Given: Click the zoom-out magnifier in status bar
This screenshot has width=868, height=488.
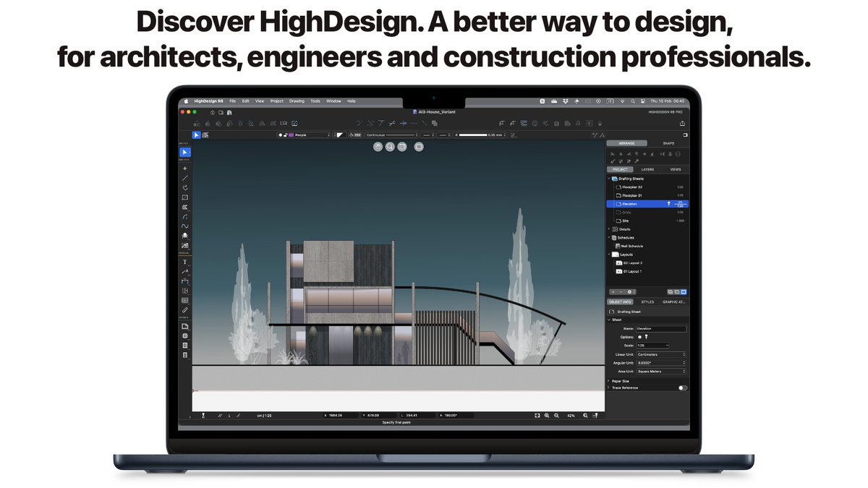Looking at the screenshot, I should coord(556,415).
